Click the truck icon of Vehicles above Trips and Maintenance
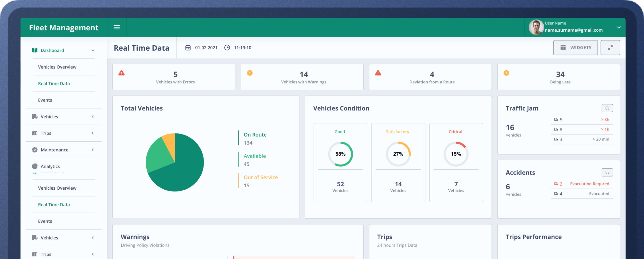The height and width of the screenshot is (259, 644). pyautogui.click(x=35, y=117)
